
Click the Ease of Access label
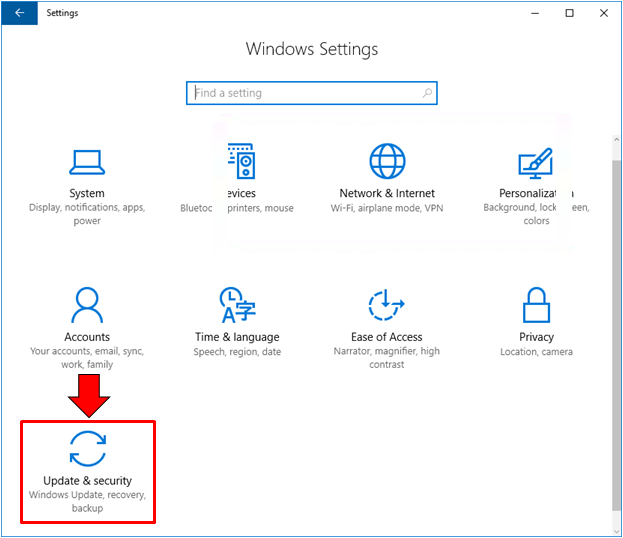coord(387,337)
